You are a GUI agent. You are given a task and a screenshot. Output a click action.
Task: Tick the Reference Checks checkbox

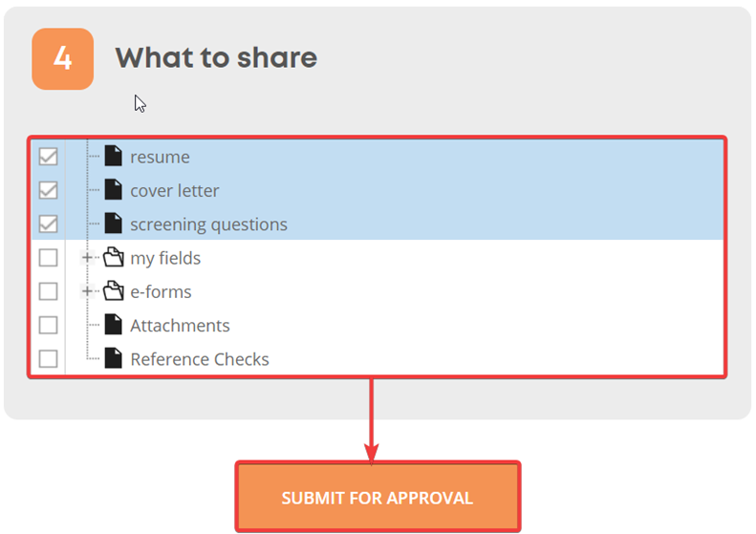(x=48, y=359)
